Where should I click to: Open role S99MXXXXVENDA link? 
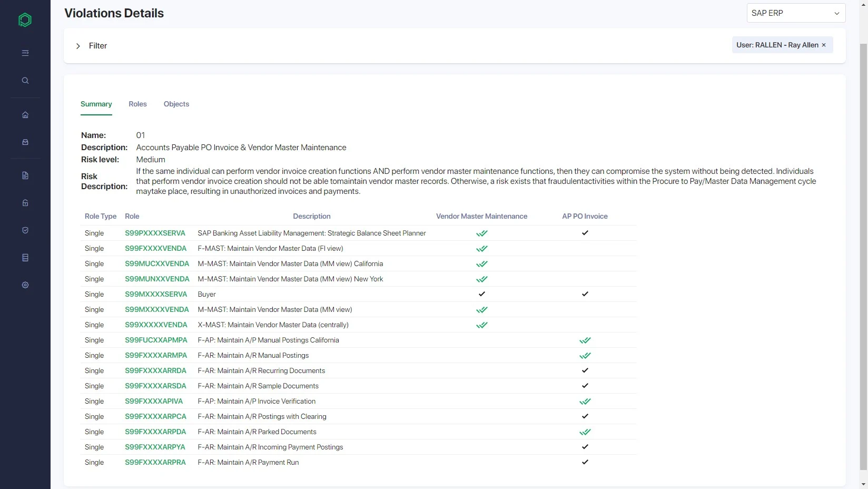pos(157,310)
